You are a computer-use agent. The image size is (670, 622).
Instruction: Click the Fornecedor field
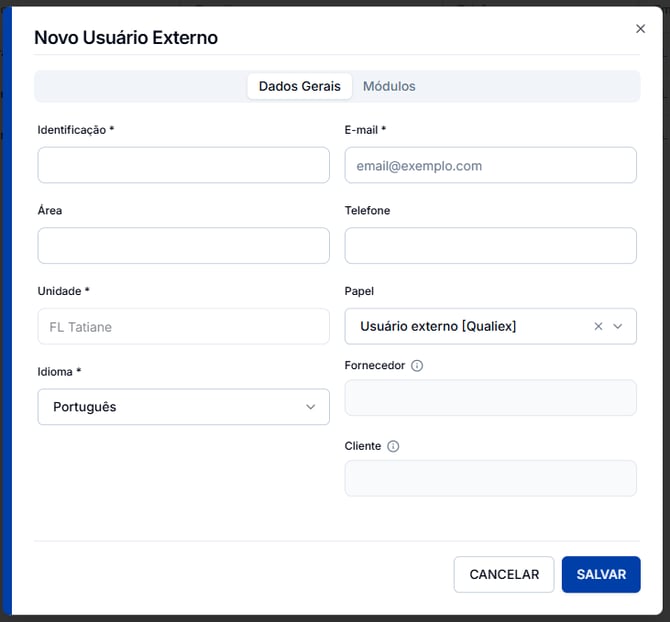(x=491, y=398)
